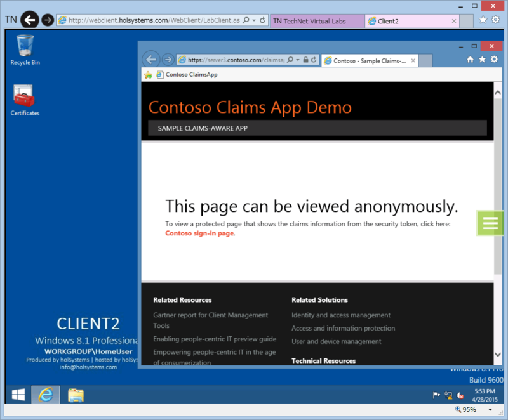The width and height of the screenshot is (508, 420).
Task: Click the Technical Resources heading
Action: pyautogui.click(x=323, y=361)
